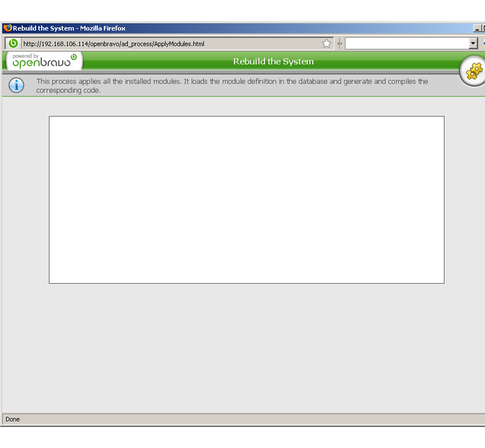The height and width of the screenshot is (448, 485).
Task: Click the Firefox search input box
Action: point(407,44)
